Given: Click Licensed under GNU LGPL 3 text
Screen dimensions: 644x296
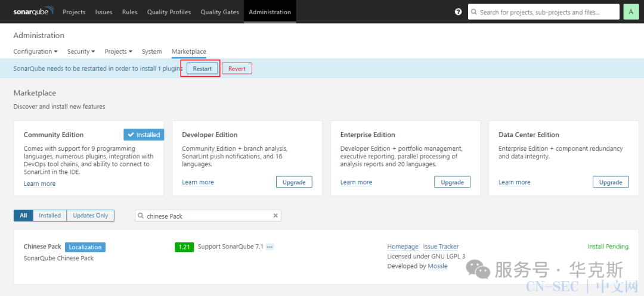Looking at the screenshot, I should click(426, 256).
